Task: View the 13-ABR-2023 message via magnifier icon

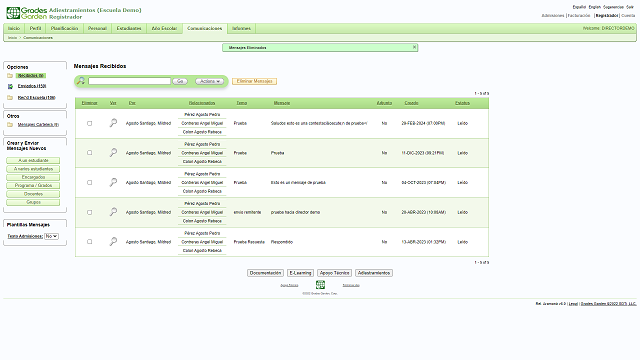Action: click(113, 242)
